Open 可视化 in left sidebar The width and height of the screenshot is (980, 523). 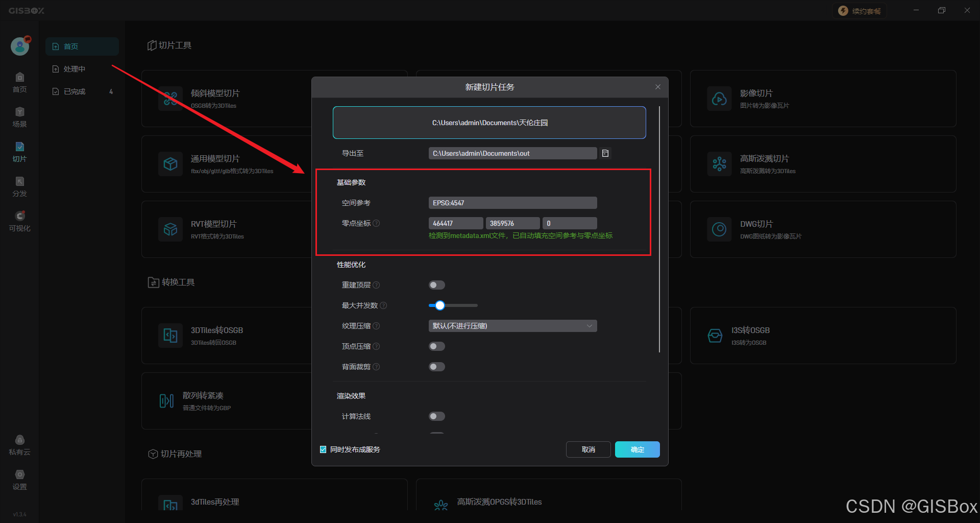pos(19,221)
